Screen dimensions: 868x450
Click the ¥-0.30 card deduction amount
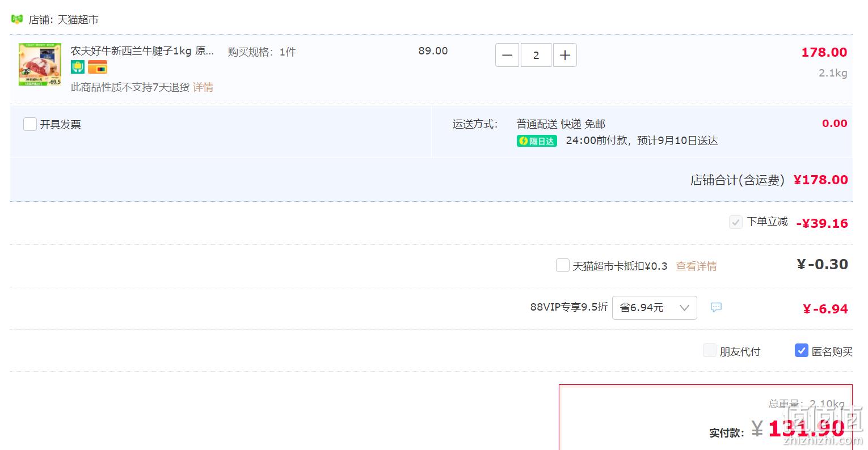823,264
